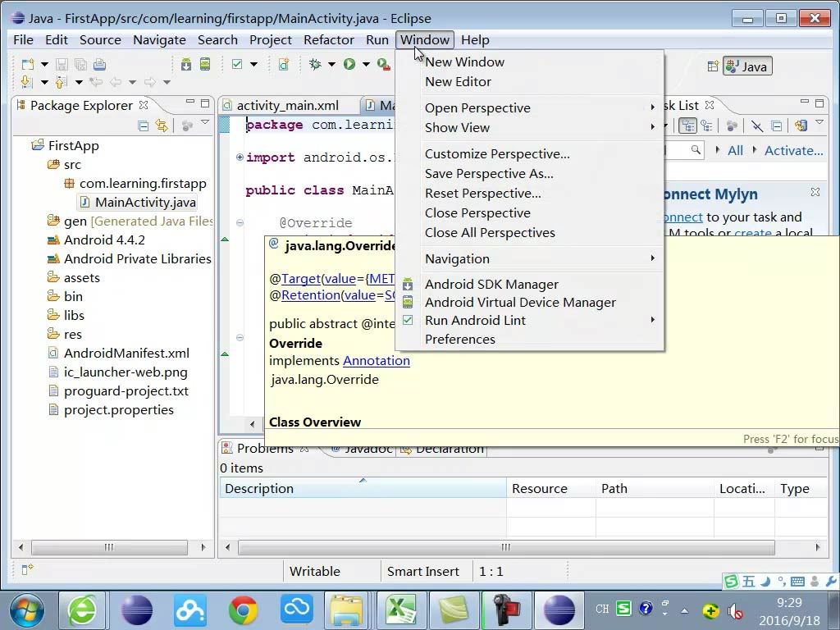Minimize the Package Explorer view

click(x=189, y=102)
